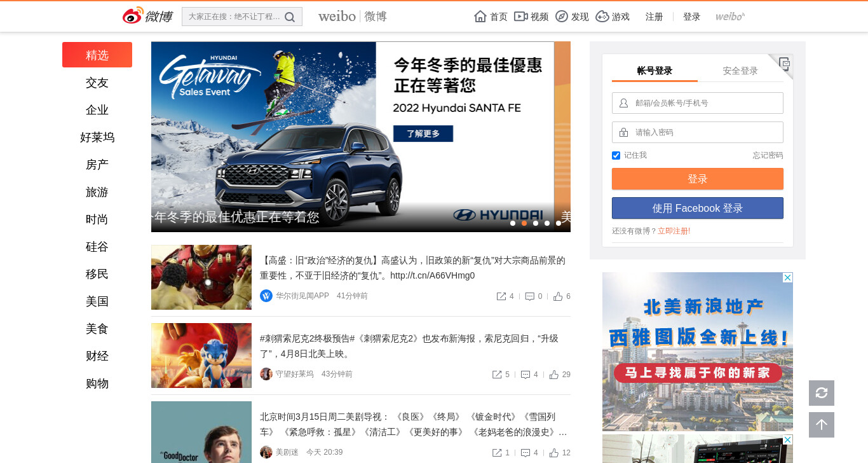The height and width of the screenshot is (463, 868).
Task: Go to 首页 via the house icon
Action: (480, 17)
